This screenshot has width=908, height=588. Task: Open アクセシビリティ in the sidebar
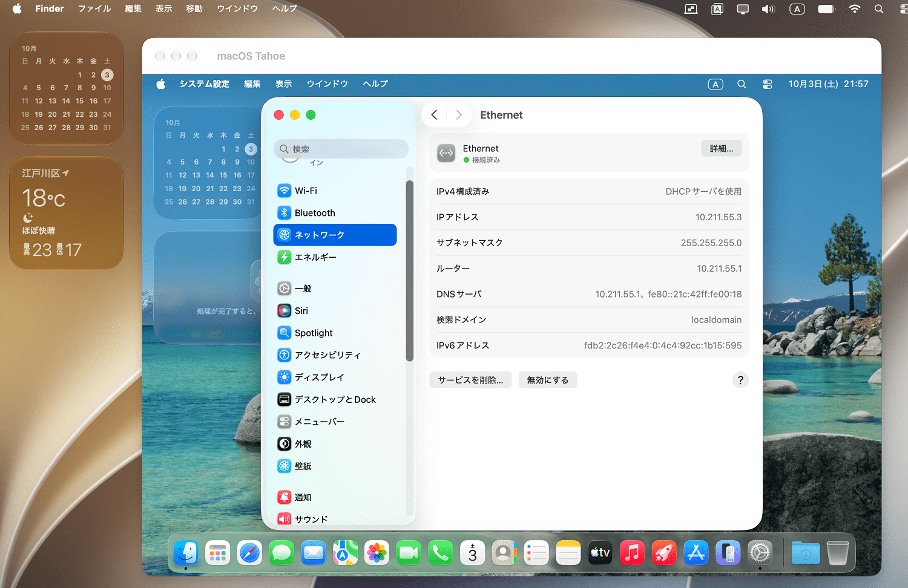[335, 355]
